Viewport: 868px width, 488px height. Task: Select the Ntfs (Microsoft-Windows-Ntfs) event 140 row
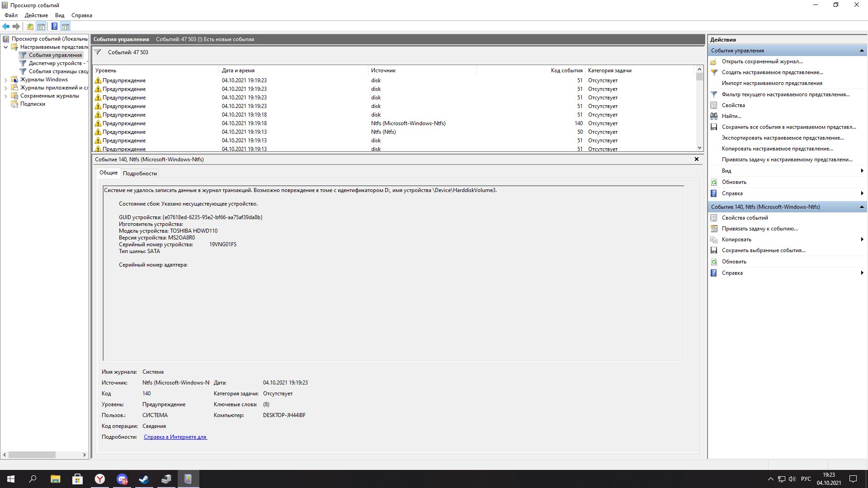click(394, 123)
